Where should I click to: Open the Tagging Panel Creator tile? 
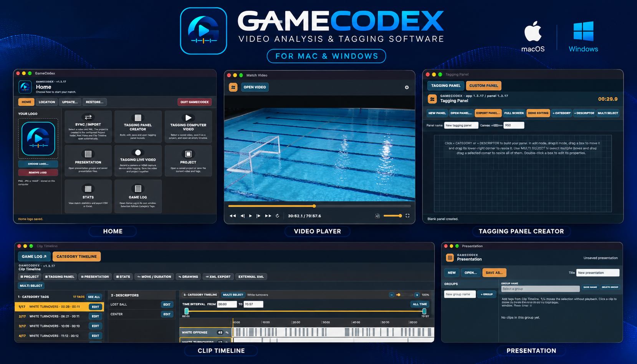138,126
